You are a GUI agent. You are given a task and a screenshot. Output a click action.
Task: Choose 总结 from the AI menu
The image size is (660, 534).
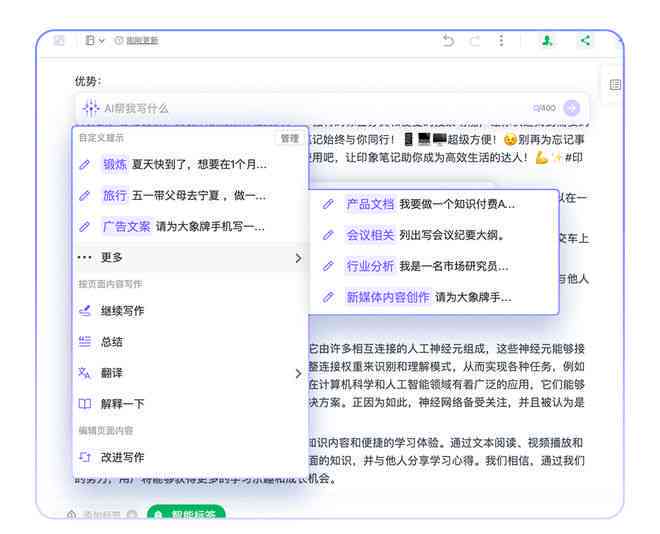(x=190, y=342)
